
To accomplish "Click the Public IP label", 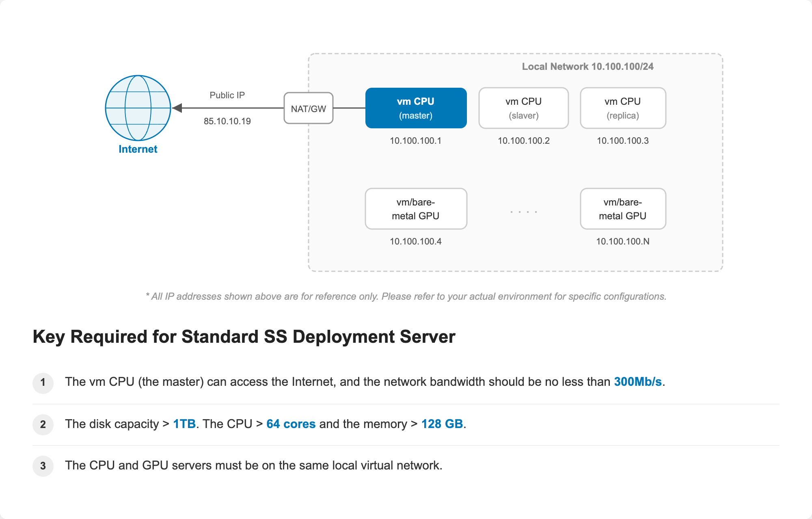I will click(x=227, y=95).
